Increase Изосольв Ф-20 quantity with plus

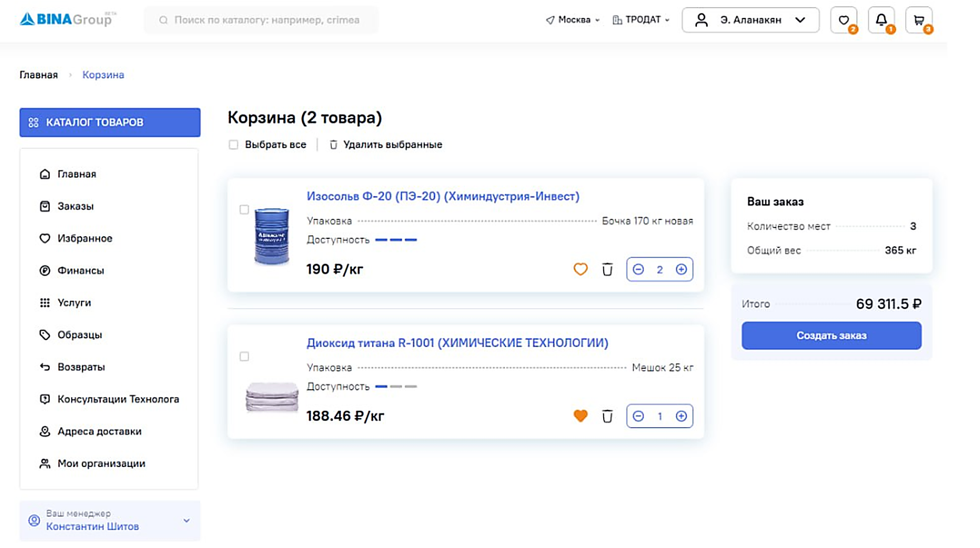click(x=681, y=269)
